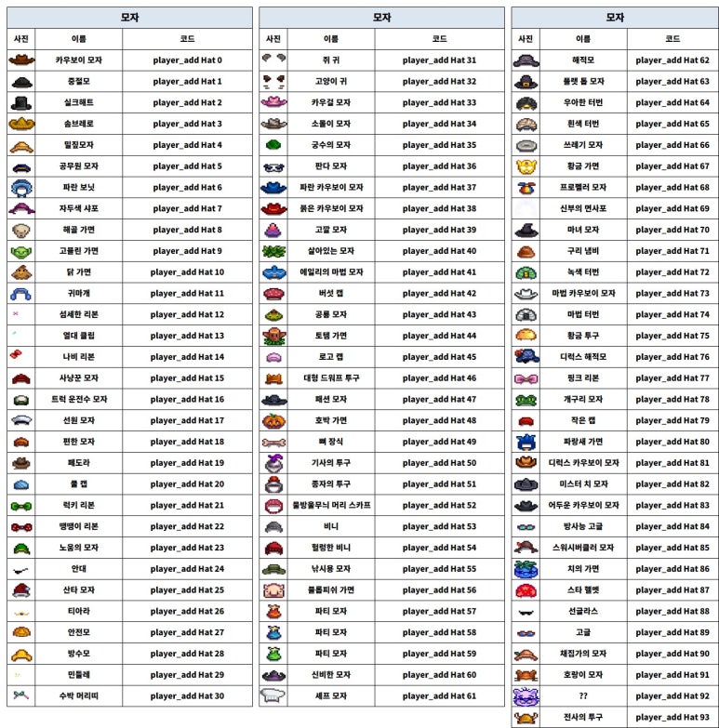Image resolution: width=719 pixels, height=728 pixels.
Task: Select the Santa hat icon, Hat 25
Action: click(x=21, y=590)
